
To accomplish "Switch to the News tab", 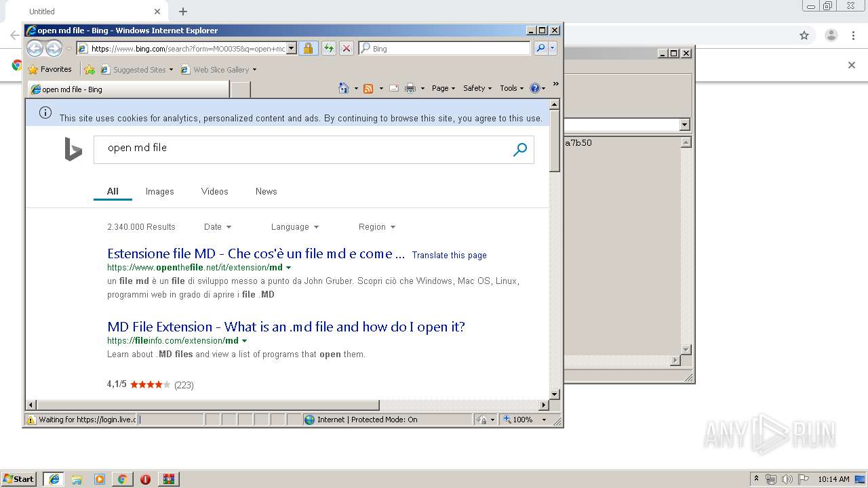I will click(266, 192).
